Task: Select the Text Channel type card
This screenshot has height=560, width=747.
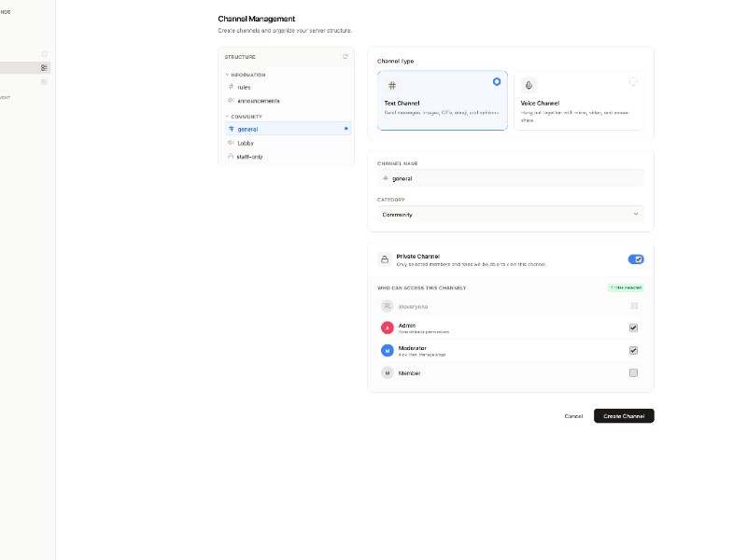Action: (x=442, y=99)
